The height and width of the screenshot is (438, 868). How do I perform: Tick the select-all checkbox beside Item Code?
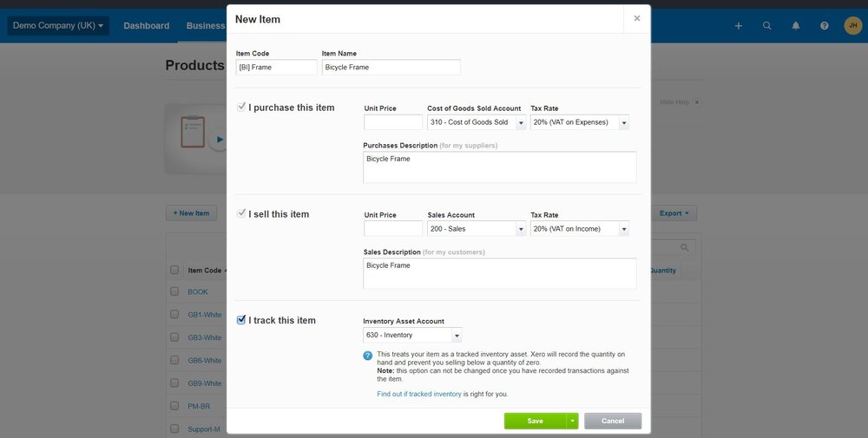tap(174, 270)
